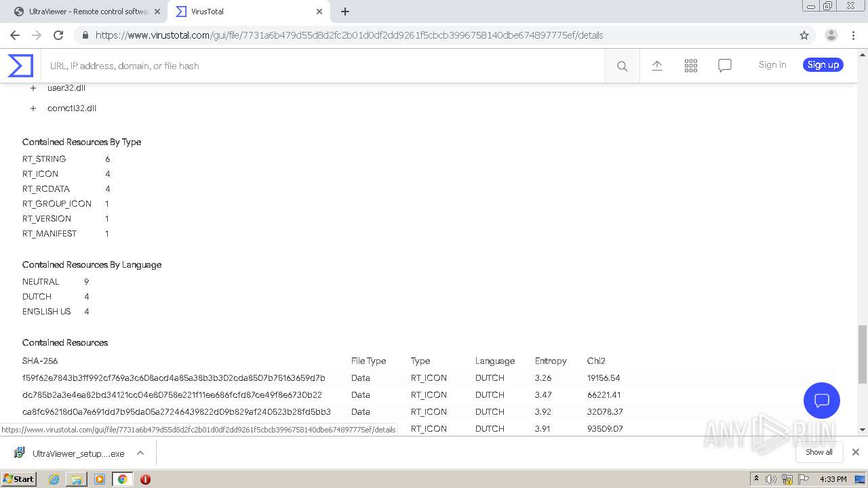Open a new tab with plus icon
Viewport: 868px width, 488px height.
coord(345,12)
